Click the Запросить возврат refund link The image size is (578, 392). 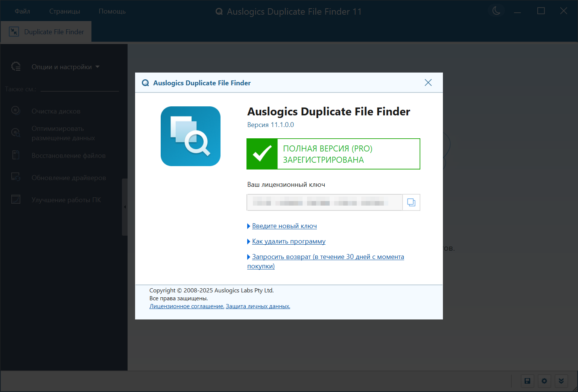point(326,261)
